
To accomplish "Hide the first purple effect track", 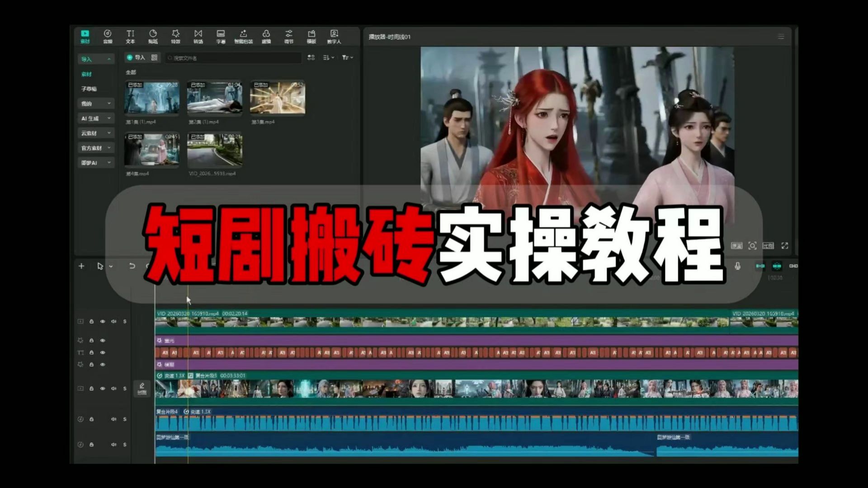I will coord(103,340).
